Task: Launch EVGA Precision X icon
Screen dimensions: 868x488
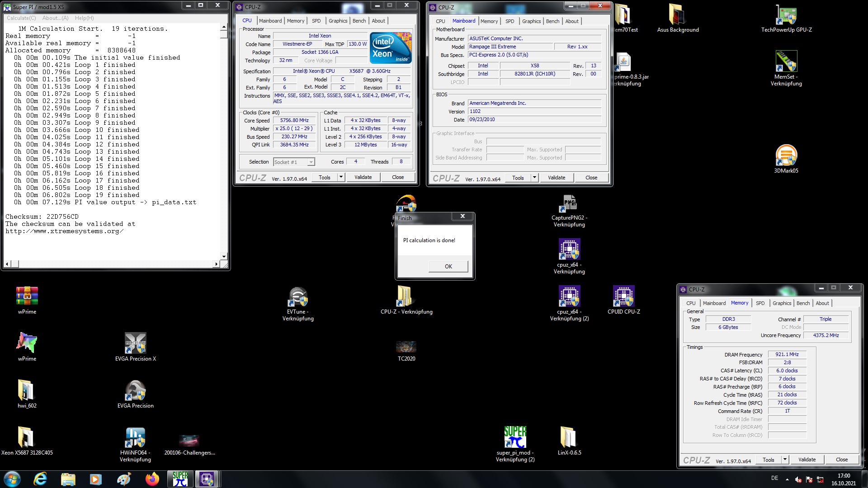Action: click(135, 346)
